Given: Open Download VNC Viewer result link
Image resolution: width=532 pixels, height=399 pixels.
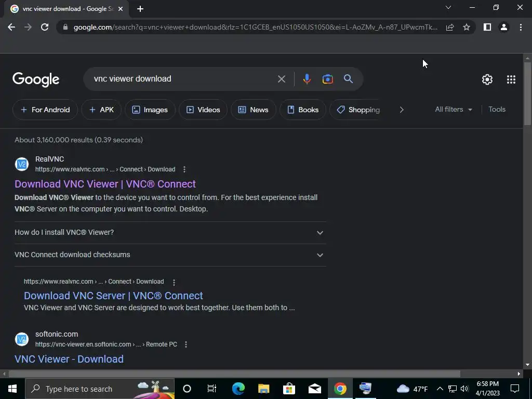Looking at the screenshot, I should (105, 184).
